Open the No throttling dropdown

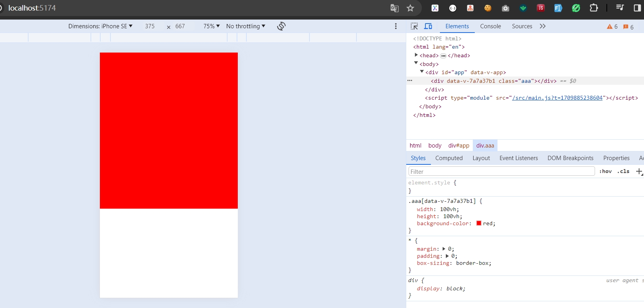(x=246, y=26)
